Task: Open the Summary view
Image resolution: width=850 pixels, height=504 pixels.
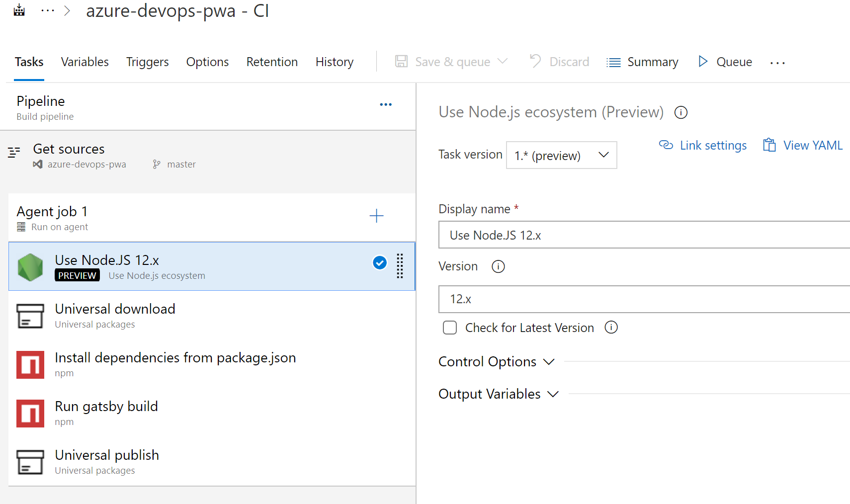Action: (x=642, y=62)
